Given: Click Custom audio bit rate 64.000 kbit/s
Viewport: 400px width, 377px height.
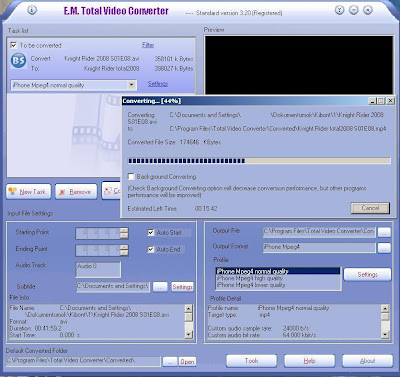Looking at the screenshot, I should [262, 335].
